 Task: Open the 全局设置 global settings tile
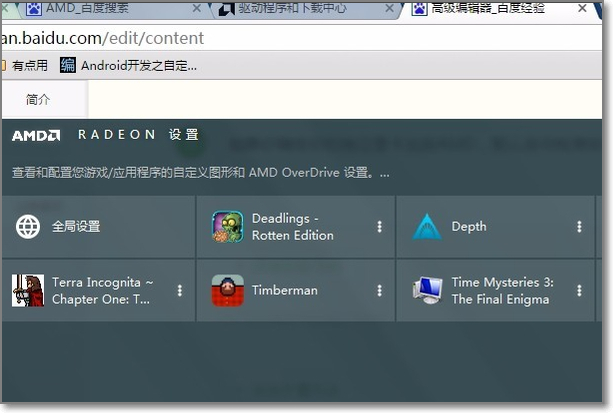99,226
